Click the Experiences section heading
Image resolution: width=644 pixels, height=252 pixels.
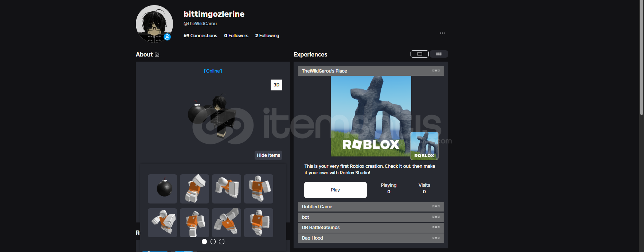tap(310, 55)
